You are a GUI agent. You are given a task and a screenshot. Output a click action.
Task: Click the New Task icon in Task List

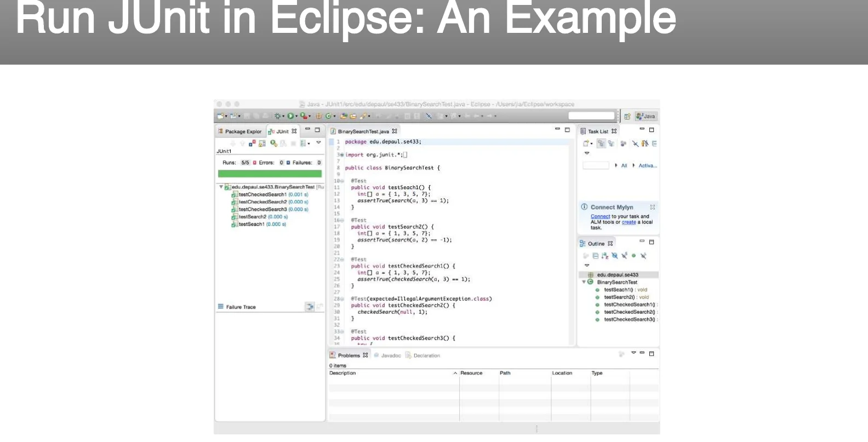[x=586, y=143]
